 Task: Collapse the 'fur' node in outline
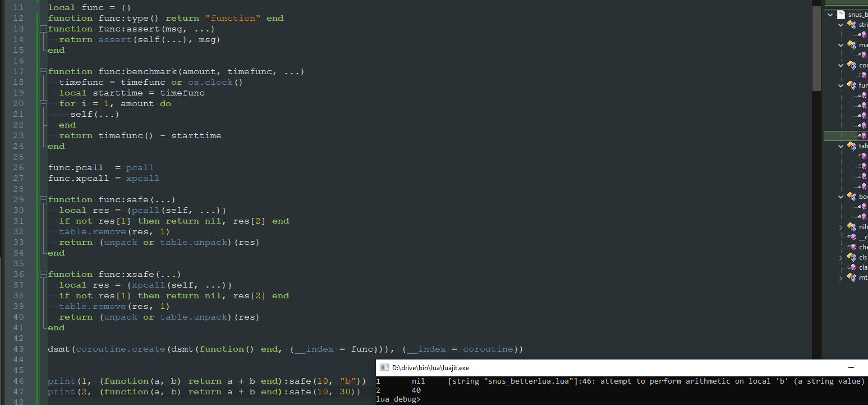(x=841, y=85)
